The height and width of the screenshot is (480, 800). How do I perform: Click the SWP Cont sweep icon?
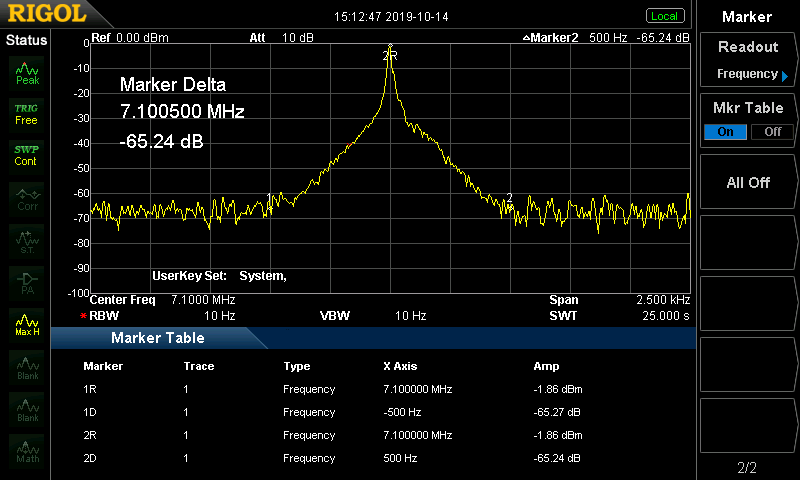[x=26, y=155]
